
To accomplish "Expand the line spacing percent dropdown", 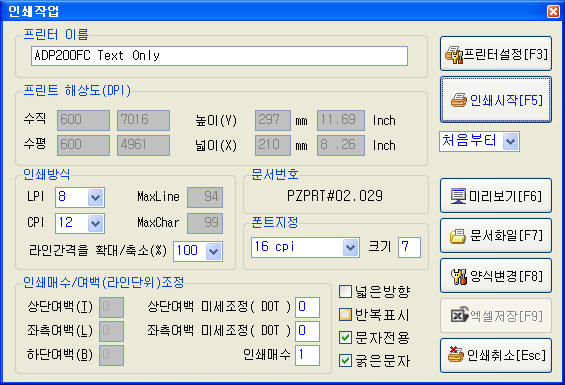I will 213,251.
